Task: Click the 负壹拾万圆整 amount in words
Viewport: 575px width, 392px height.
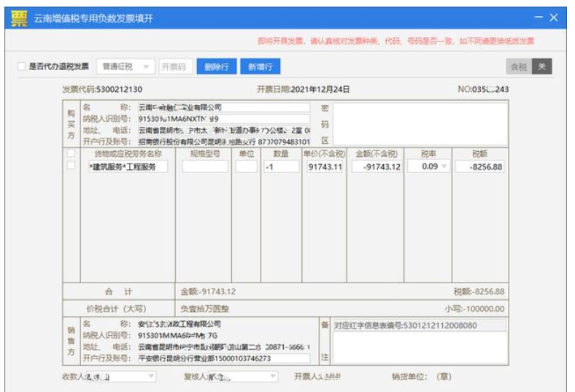Action: pyautogui.click(x=204, y=309)
